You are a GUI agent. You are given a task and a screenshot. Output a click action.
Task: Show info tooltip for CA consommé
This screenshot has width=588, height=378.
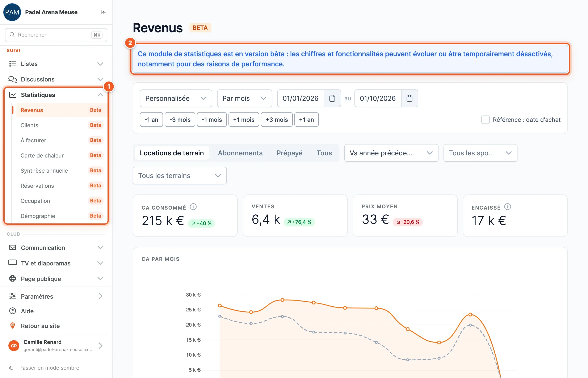point(193,207)
